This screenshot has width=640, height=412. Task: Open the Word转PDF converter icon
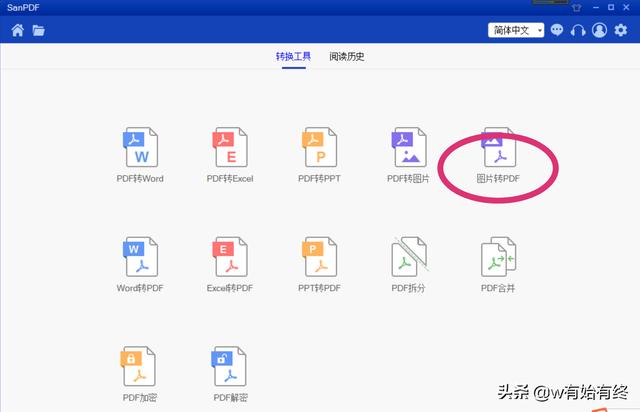(x=140, y=257)
